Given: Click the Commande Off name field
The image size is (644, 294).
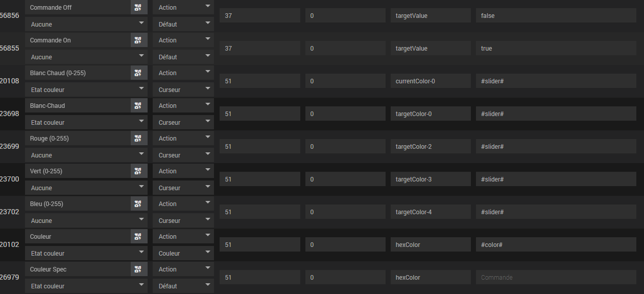Looking at the screenshot, I should 78,8.
